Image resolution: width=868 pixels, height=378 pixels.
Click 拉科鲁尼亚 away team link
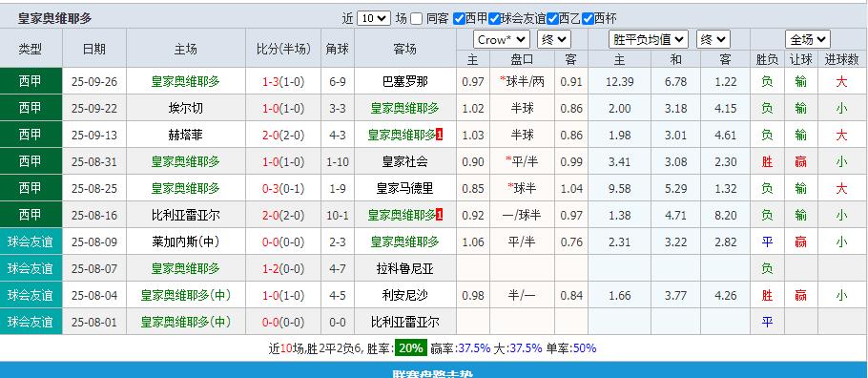pos(404,269)
